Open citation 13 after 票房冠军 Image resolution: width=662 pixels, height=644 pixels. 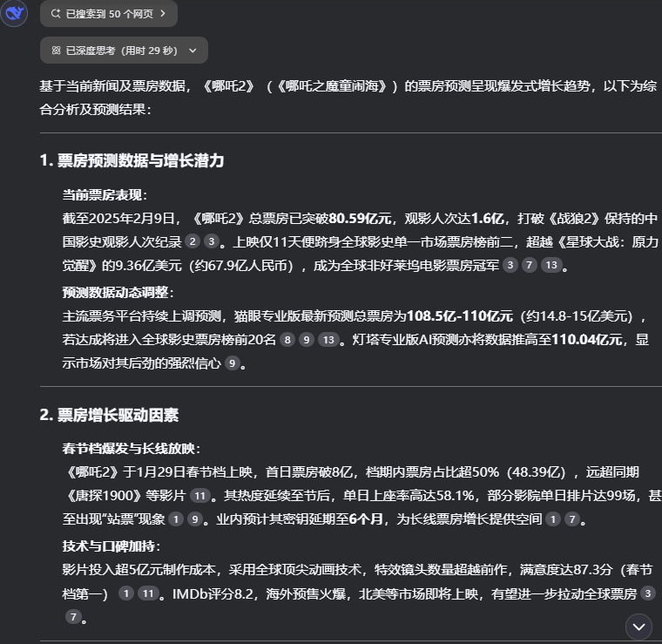tap(551, 265)
